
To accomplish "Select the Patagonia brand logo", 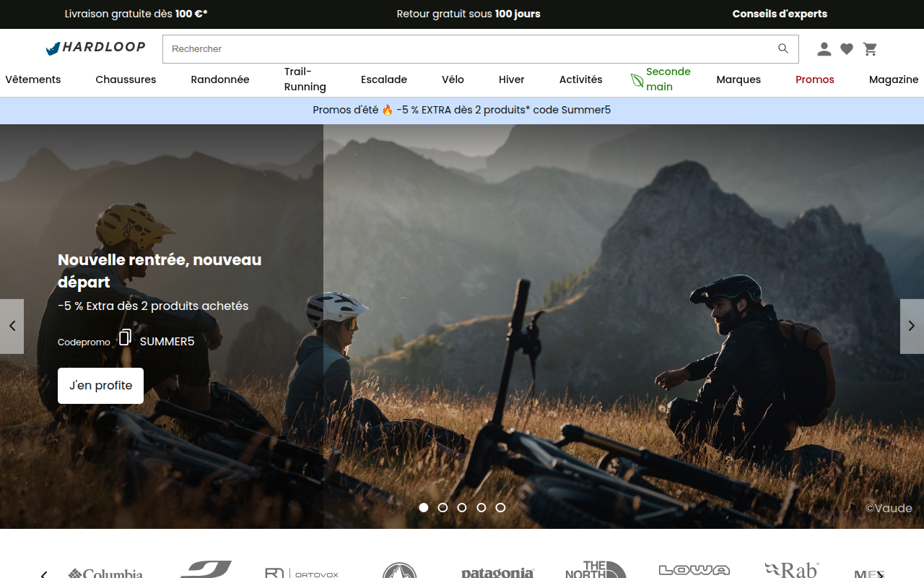I will click(497, 572).
